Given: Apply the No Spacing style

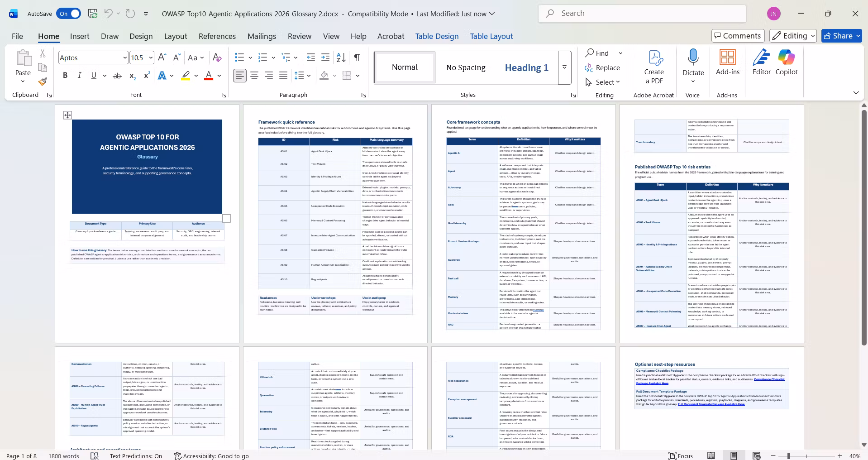Looking at the screenshot, I should point(466,67).
